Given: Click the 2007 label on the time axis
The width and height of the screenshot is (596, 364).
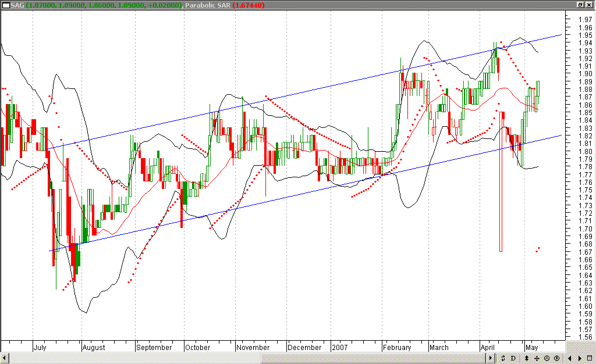Looking at the screenshot, I should pyautogui.click(x=339, y=347).
